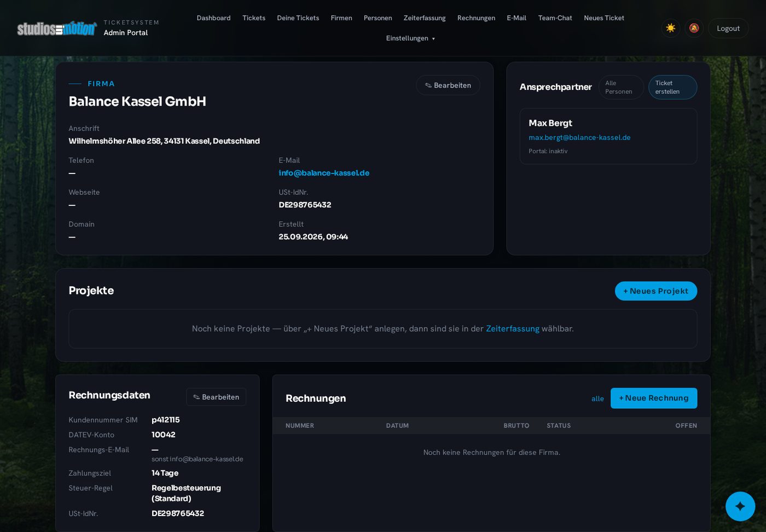This screenshot has height=532, width=766.
Task: Open the floating assistant sparkle button
Action: click(740, 506)
